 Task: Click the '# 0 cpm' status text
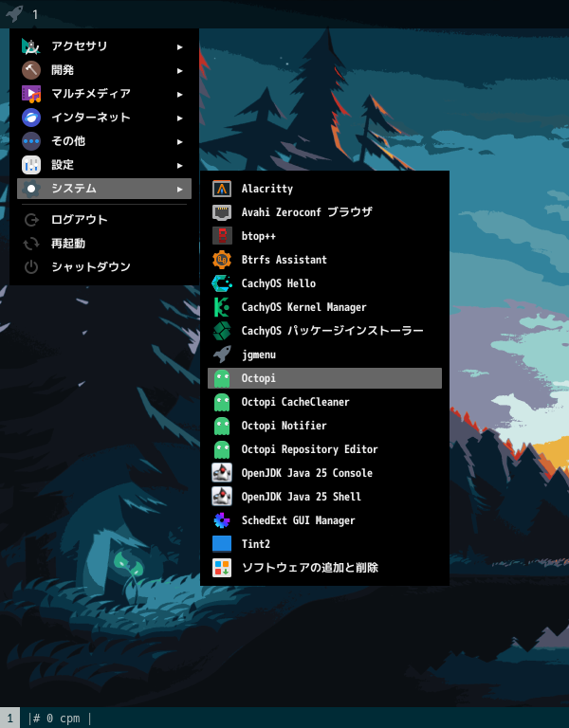pos(56,719)
